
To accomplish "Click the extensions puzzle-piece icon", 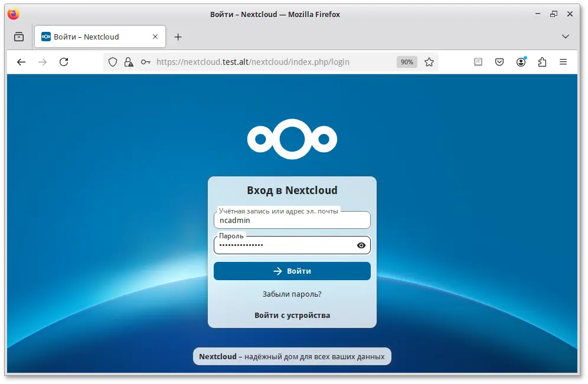I will pyautogui.click(x=542, y=61).
